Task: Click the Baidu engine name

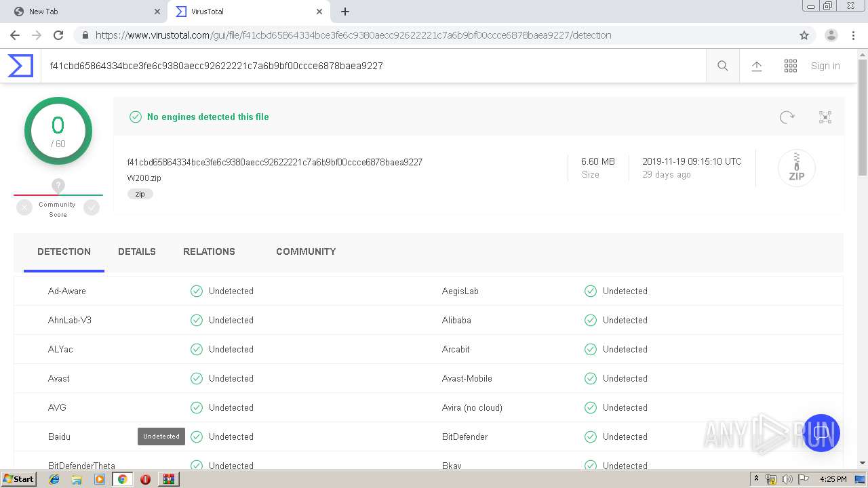Action: [59, 436]
